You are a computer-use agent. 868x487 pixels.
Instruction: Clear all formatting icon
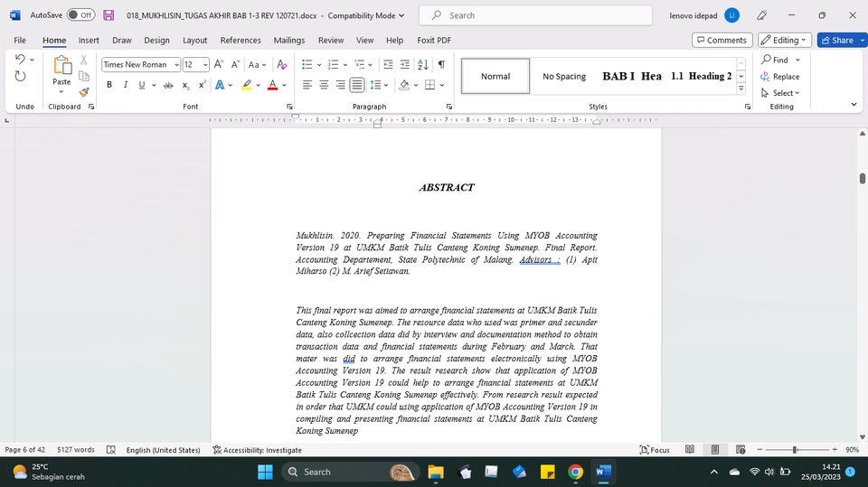[282, 64]
